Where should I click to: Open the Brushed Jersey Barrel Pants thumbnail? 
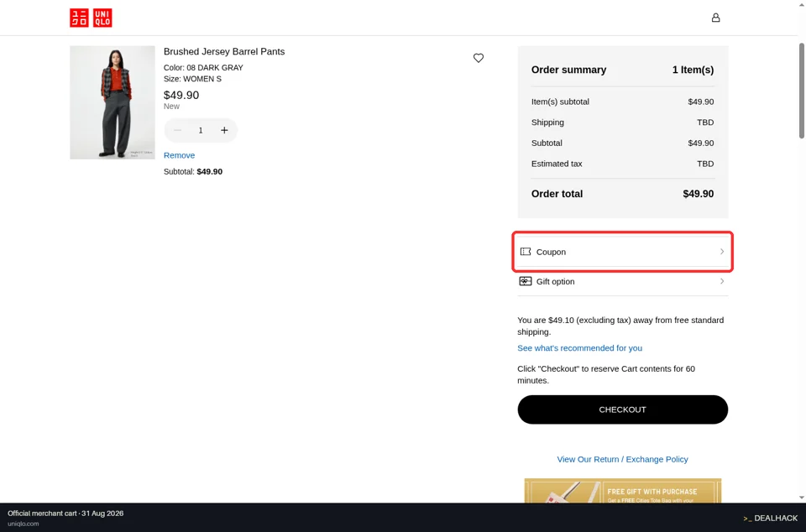tap(112, 102)
